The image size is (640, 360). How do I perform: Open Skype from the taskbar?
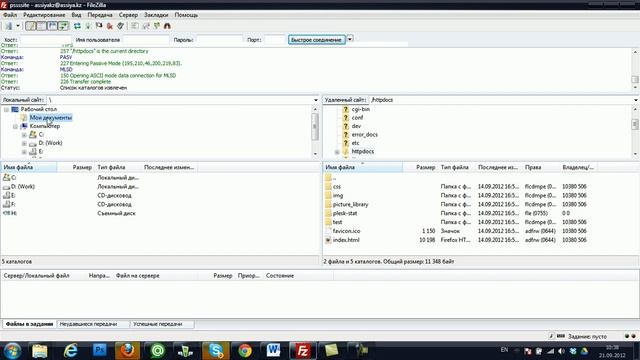tap(216, 351)
